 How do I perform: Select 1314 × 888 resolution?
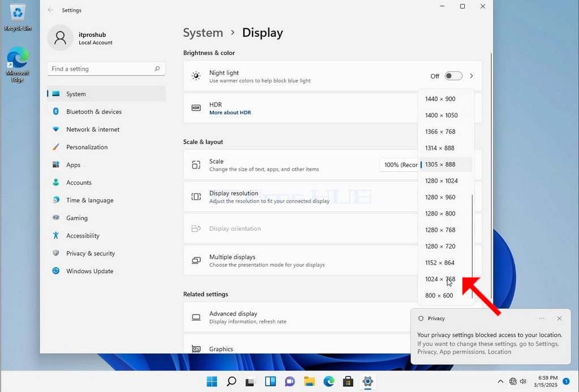pos(446,148)
